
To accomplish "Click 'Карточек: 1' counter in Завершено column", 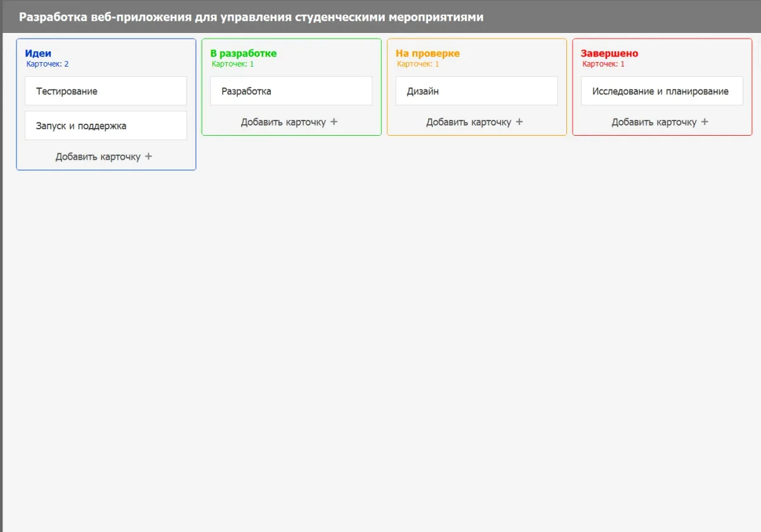I will 603,64.
